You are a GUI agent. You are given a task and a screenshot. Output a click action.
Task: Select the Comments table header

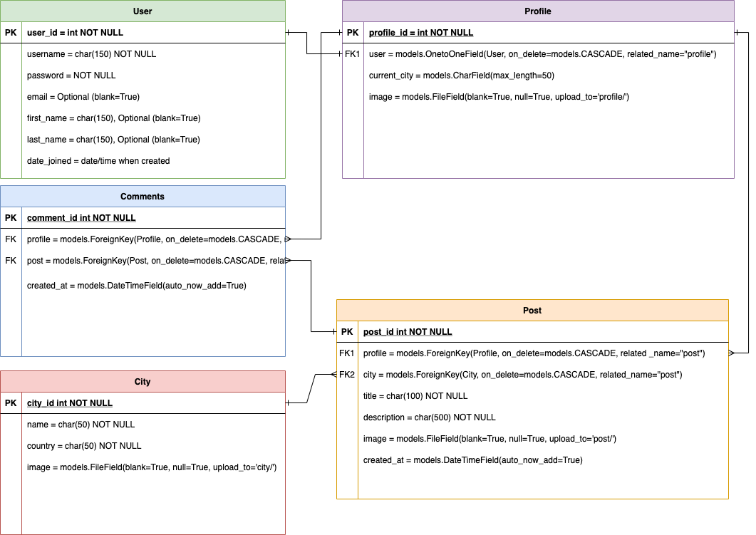point(143,197)
